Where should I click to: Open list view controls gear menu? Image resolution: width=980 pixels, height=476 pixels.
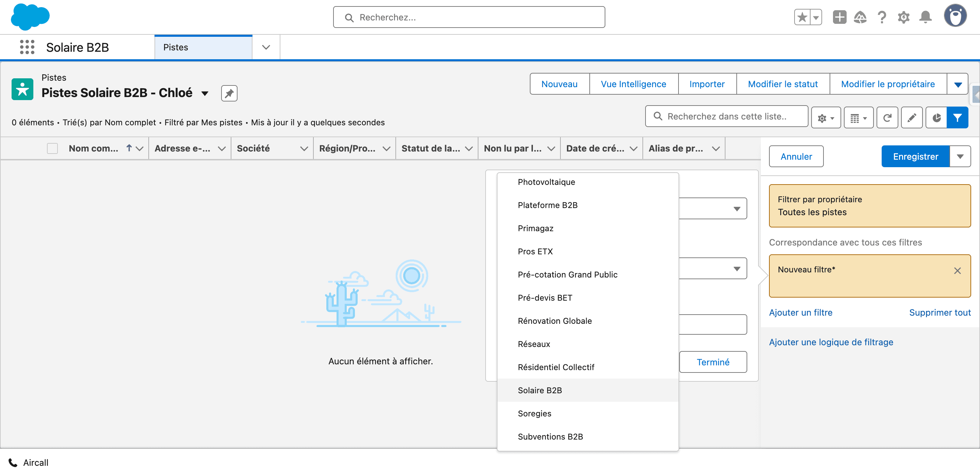tap(826, 118)
